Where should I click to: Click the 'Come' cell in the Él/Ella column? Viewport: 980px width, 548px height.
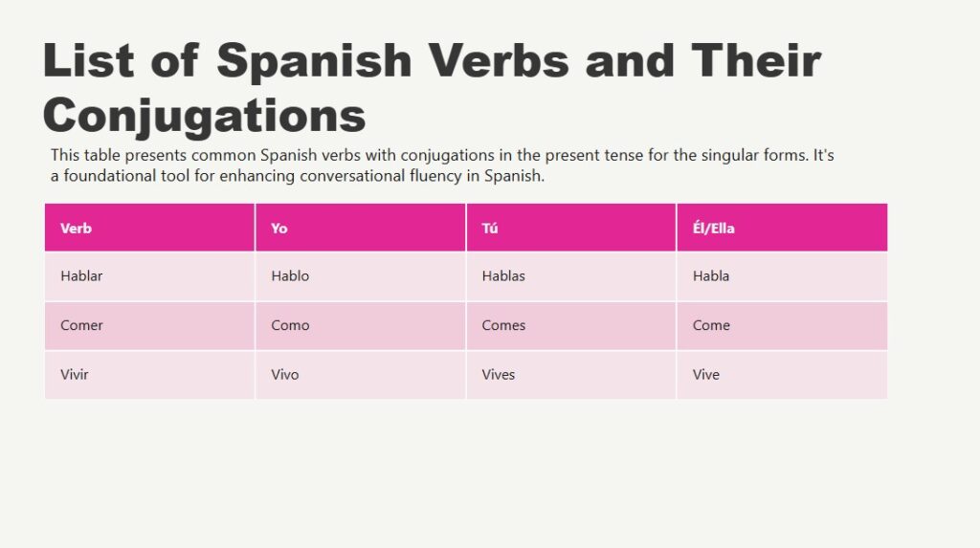(781, 325)
